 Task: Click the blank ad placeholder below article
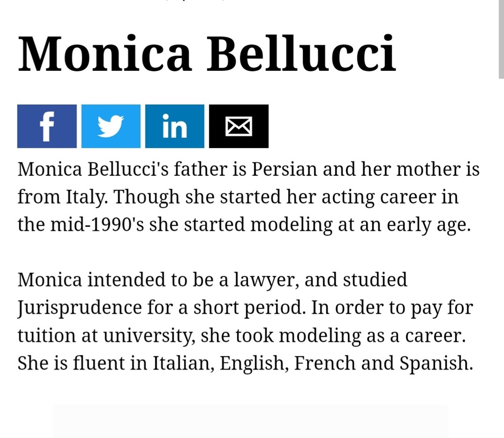(251, 421)
